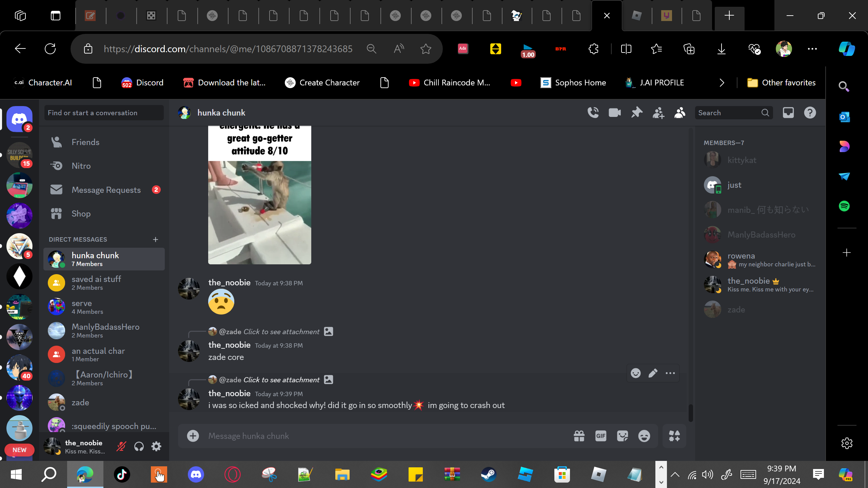
Task: Send a gift with the gift icon
Action: 579,436
